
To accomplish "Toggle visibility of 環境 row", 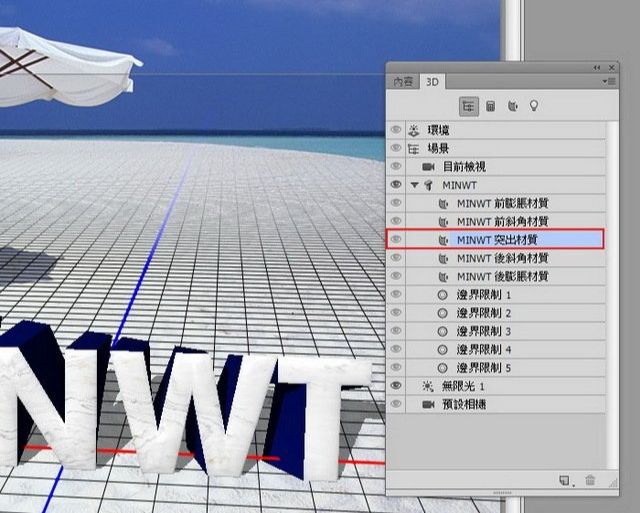I will [x=396, y=130].
